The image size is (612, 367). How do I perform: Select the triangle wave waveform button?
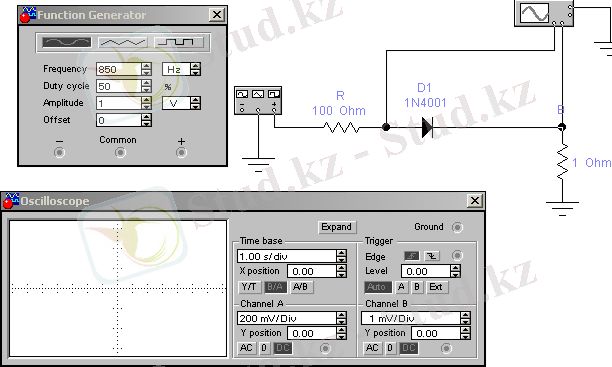tap(123, 42)
